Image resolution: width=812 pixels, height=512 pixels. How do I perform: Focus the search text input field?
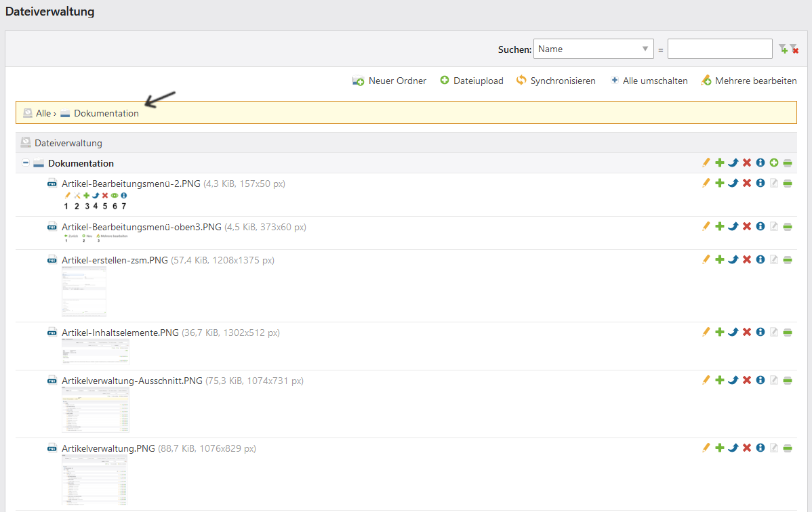click(x=719, y=49)
